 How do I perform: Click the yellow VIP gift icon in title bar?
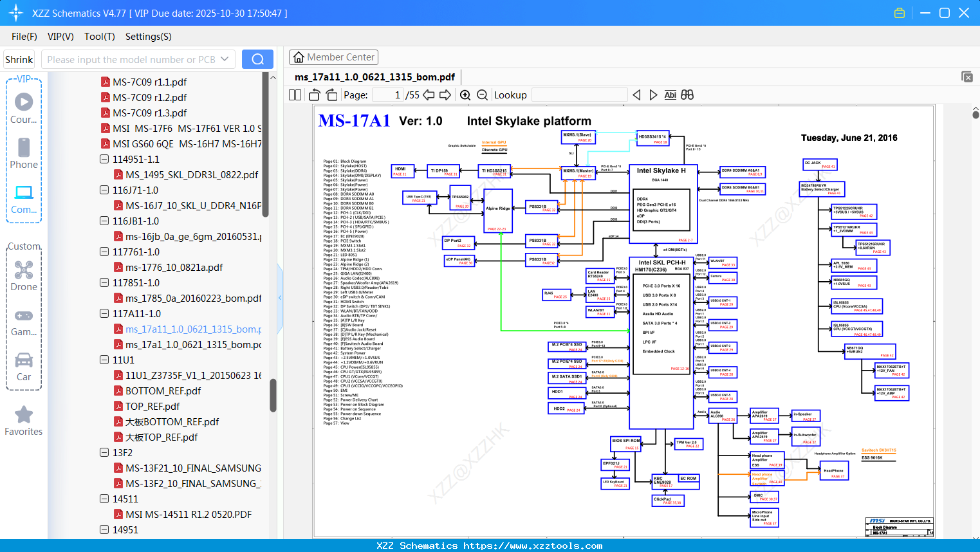click(900, 13)
